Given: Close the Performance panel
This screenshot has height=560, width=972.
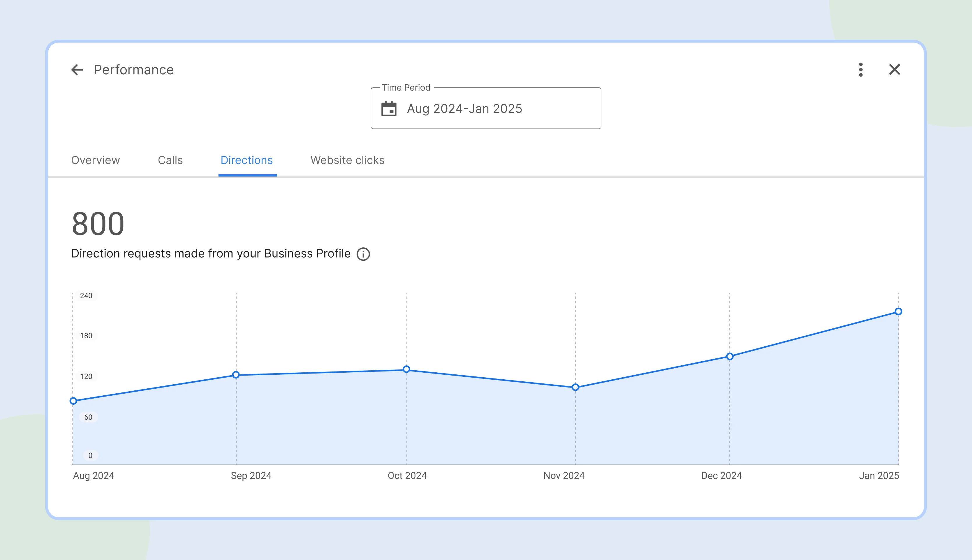Looking at the screenshot, I should [894, 70].
